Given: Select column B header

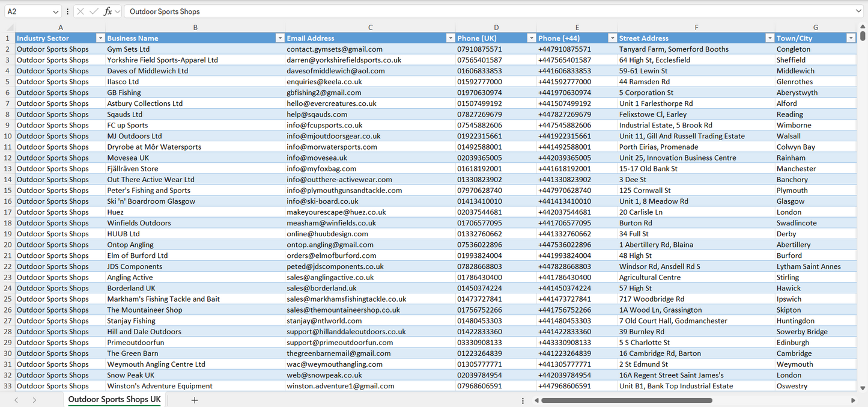Looking at the screenshot, I should pos(195,28).
